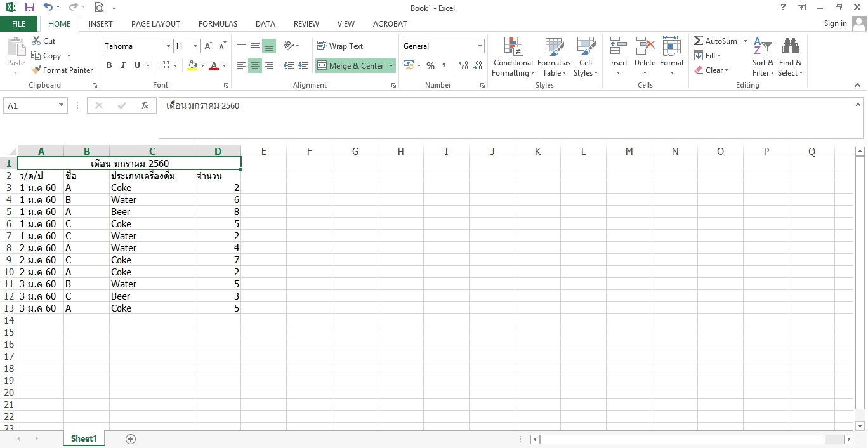
Task: Toggle Wrap Text
Action: 340,46
